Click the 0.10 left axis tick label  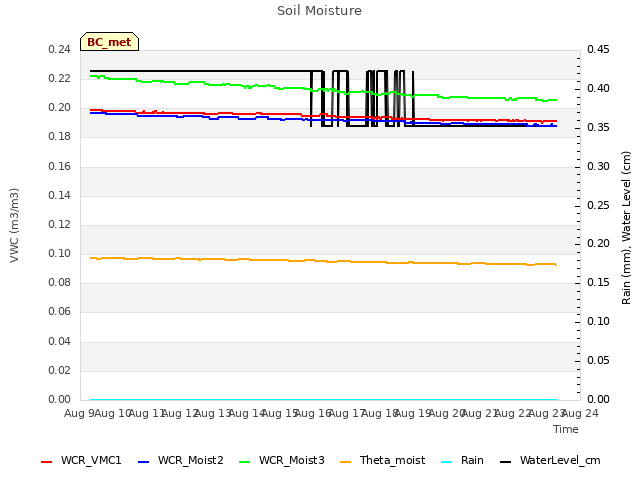[60, 253]
